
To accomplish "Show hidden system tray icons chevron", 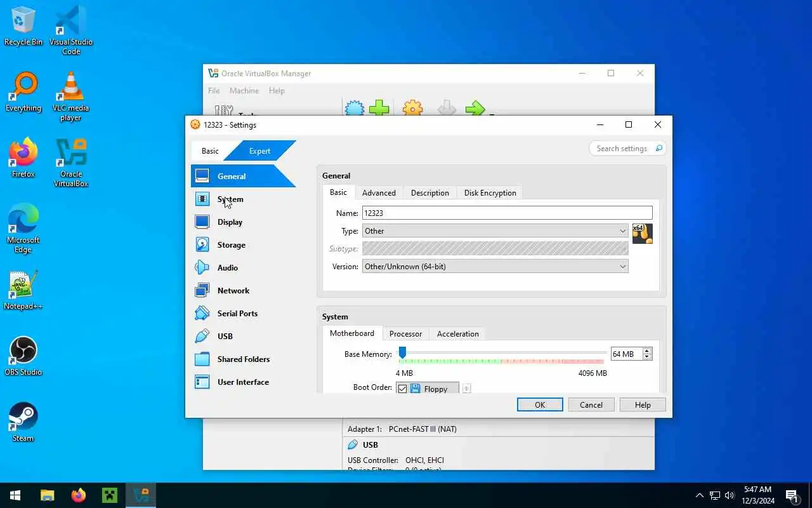I will pos(699,495).
